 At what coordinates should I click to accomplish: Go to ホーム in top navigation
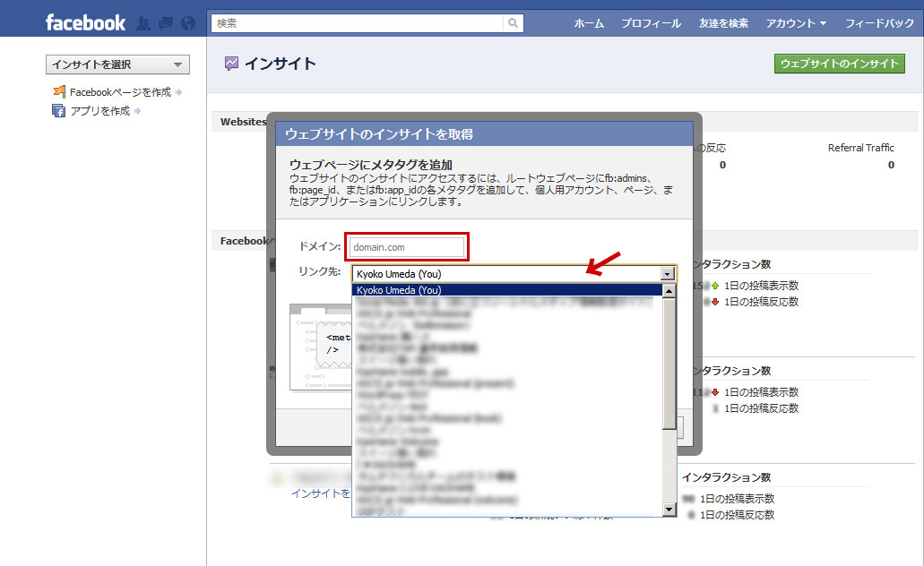pos(589,23)
